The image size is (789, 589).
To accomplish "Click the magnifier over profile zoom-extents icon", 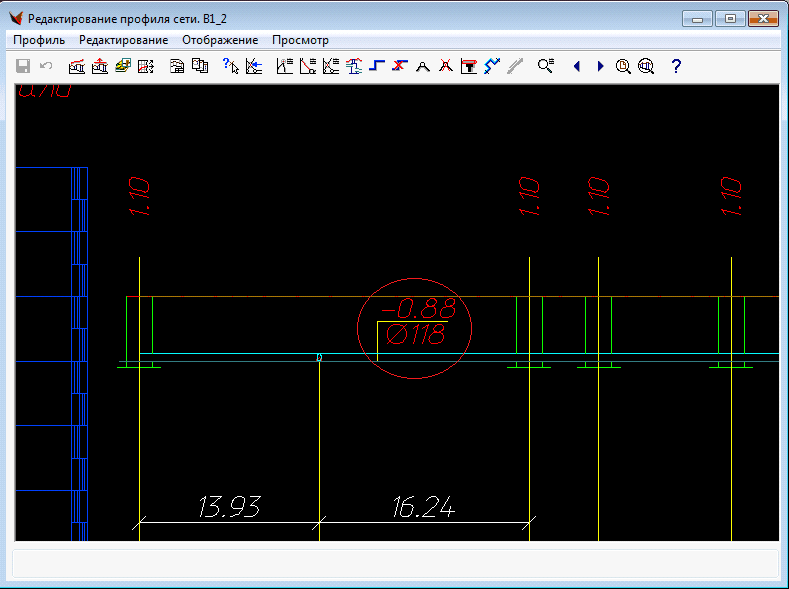I will [646, 66].
